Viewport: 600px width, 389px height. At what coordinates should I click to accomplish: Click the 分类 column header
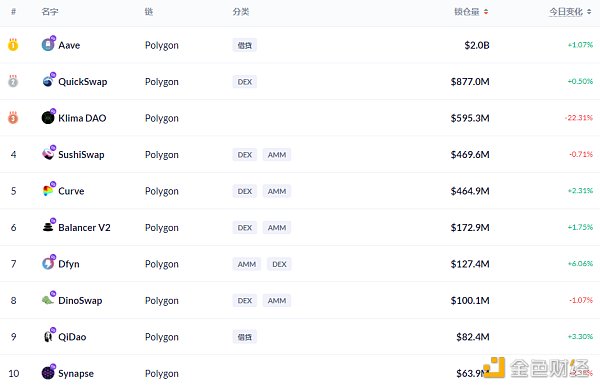coord(241,12)
